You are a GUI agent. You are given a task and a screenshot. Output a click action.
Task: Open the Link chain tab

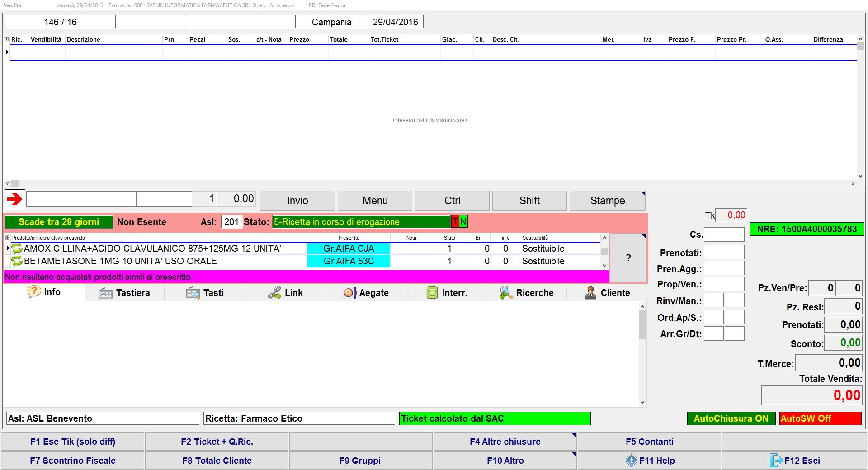pos(285,293)
